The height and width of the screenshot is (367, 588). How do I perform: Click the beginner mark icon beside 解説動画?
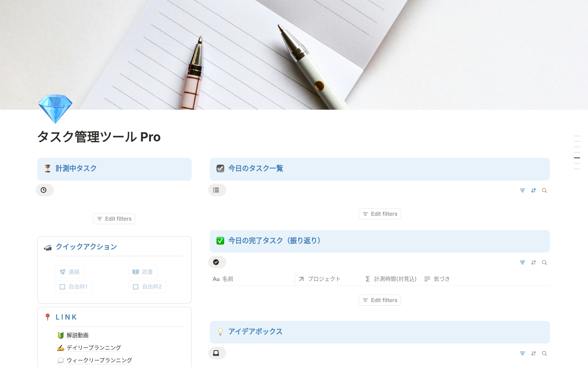pyautogui.click(x=61, y=335)
